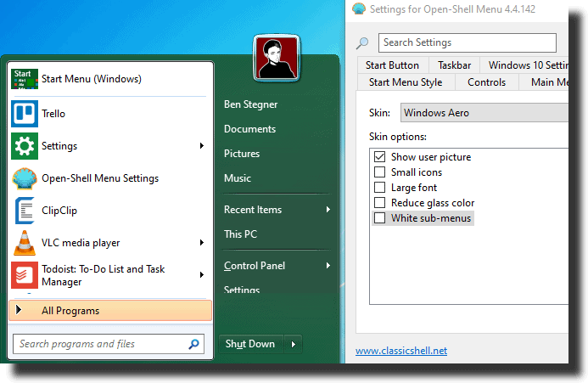Enable White sub-menus checkbox
This screenshot has height=383, width=588.
(x=379, y=218)
